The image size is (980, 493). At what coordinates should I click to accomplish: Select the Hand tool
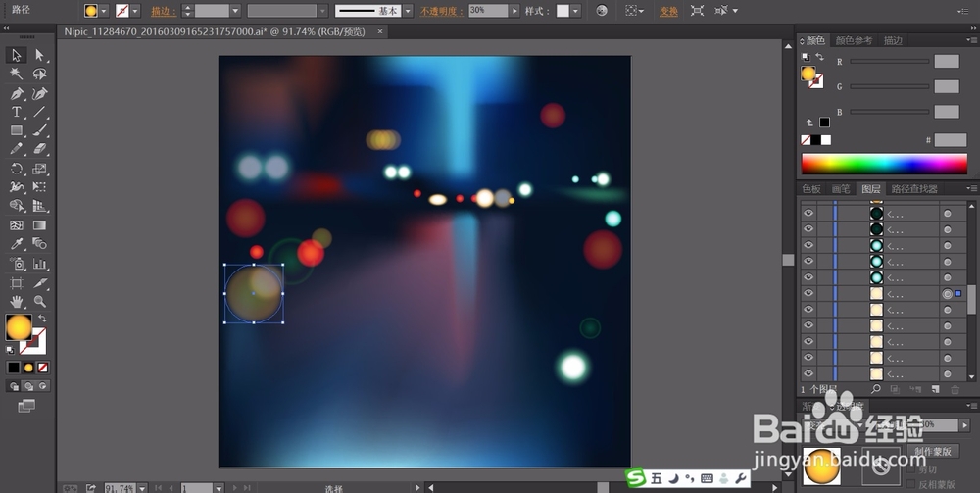click(17, 302)
